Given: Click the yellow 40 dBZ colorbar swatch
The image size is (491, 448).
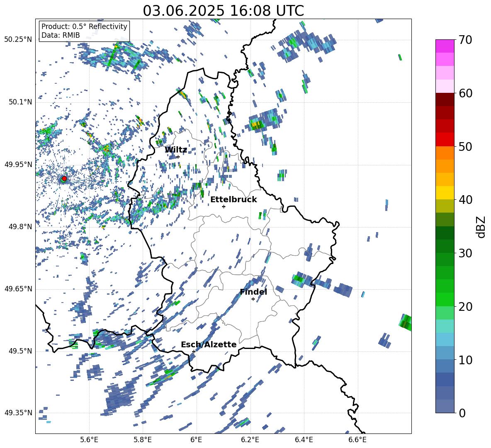Looking at the screenshot, I should 445,193.
